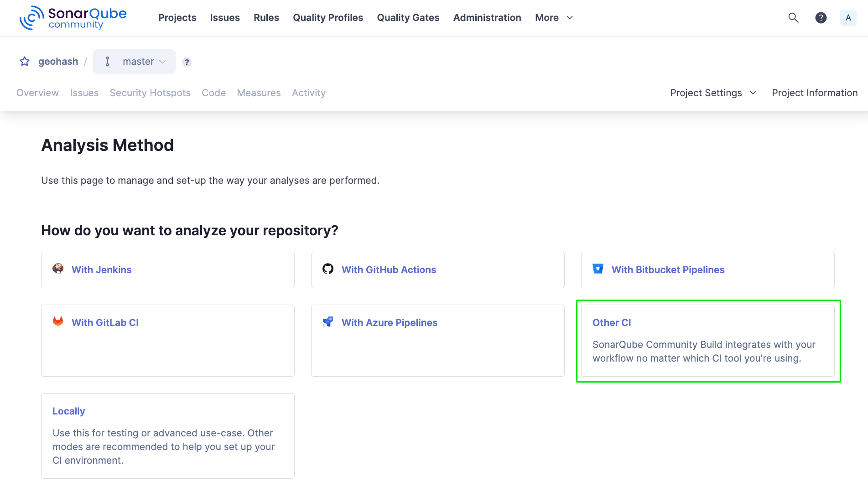
Task: Switch to Security Hotspots tab
Action: 150,93
